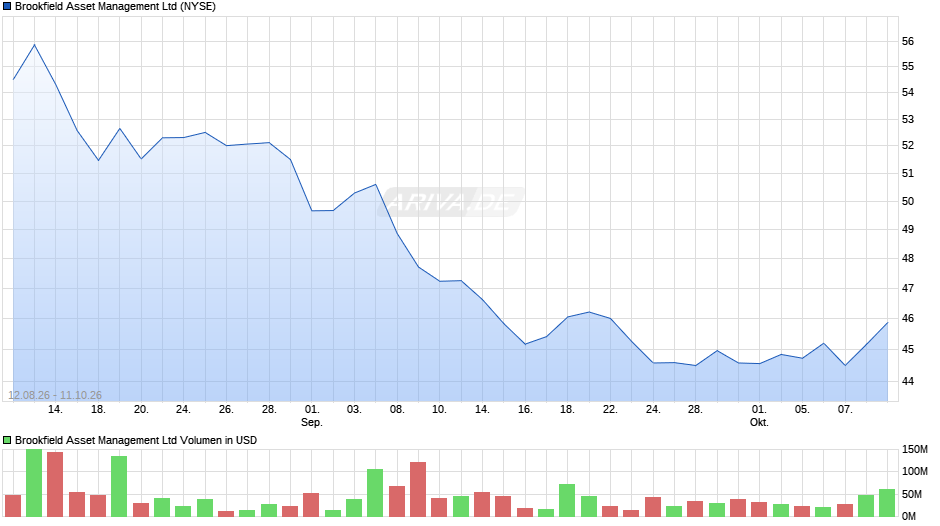
Task: Click the price axis label 46
Action: coord(908,318)
